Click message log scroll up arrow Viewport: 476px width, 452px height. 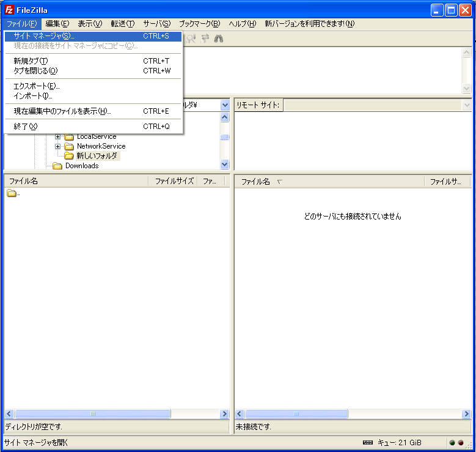[x=467, y=52]
